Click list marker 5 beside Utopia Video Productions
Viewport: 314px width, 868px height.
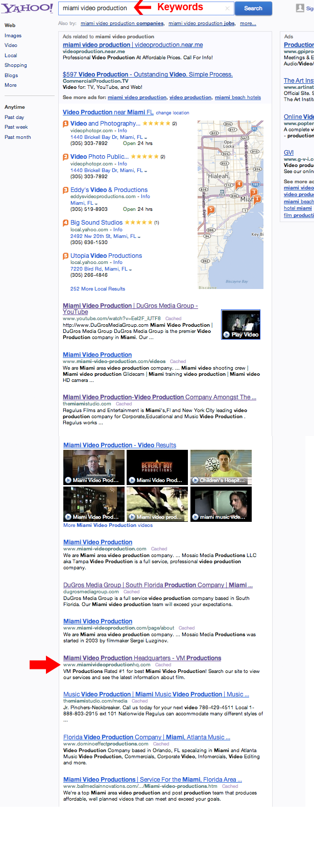click(66, 256)
